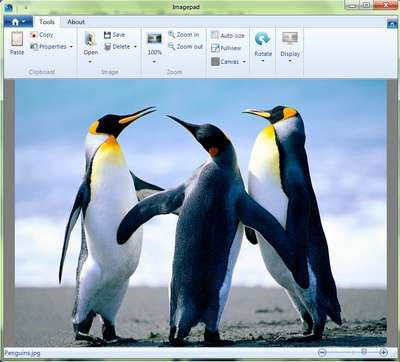Switch to the About tab
400x362 pixels.
[x=76, y=22]
